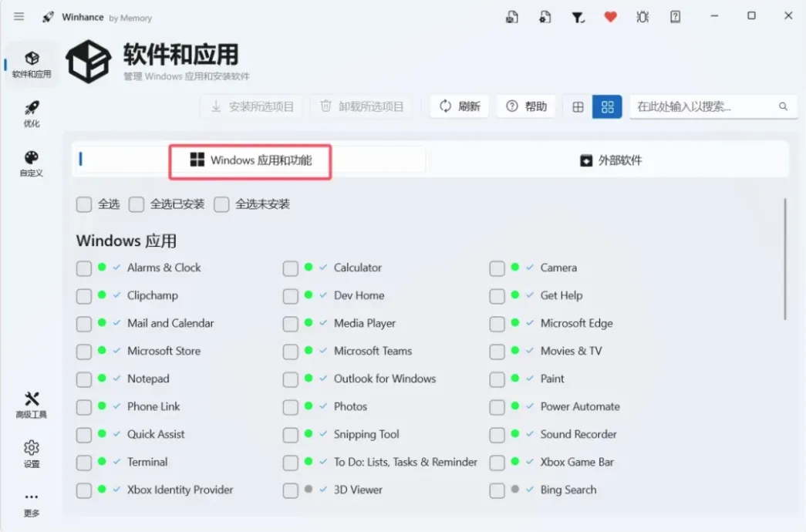
Task: Select the Bing Search checkbox
Action: 497,490
